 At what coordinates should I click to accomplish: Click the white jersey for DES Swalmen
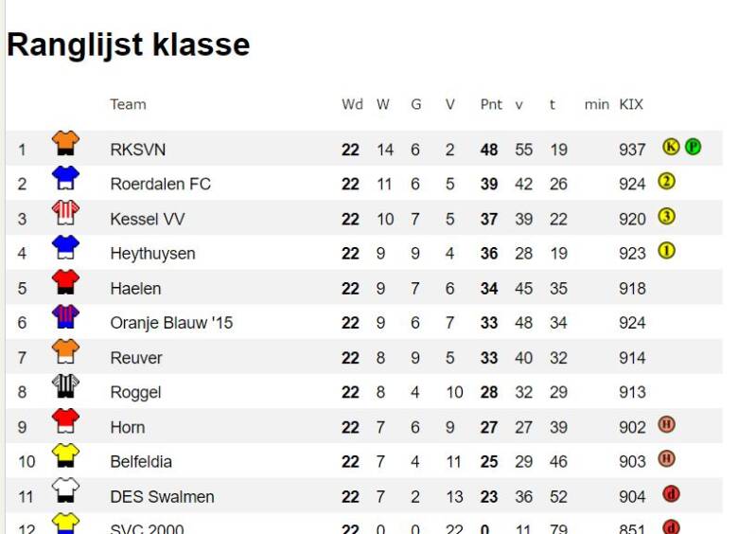coord(65,490)
